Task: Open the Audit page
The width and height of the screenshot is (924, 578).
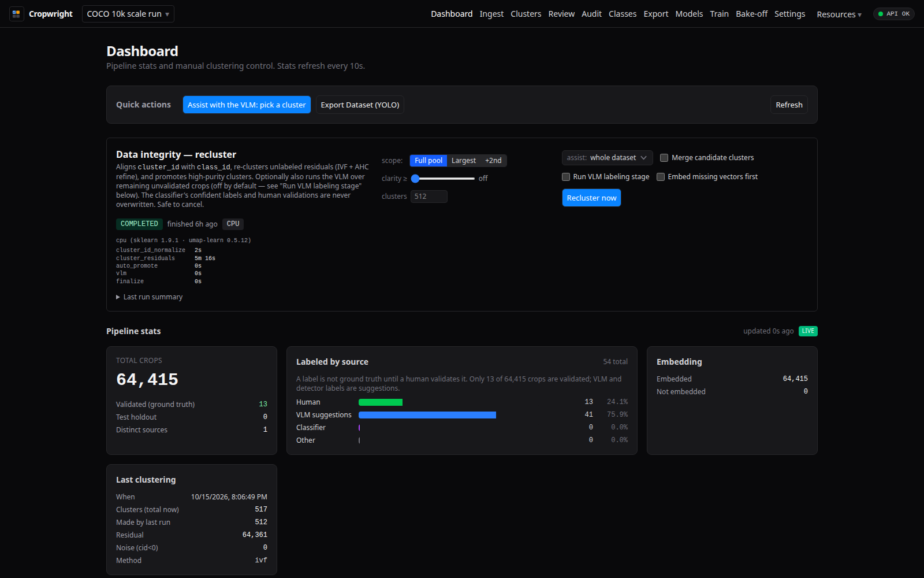Action: click(x=591, y=14)
